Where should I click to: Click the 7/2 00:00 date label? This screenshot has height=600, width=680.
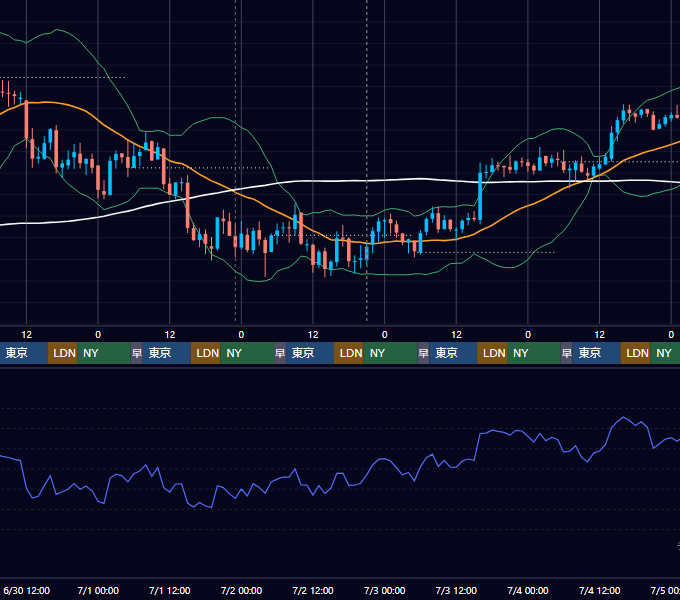[241, 590]
